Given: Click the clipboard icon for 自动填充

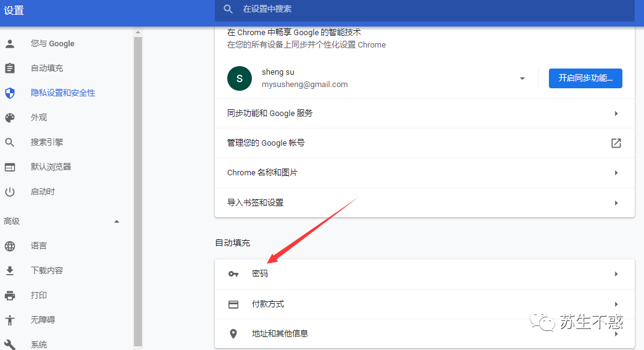Looking at the screenshot, I should pyautogui.click(x=10, y=68).
